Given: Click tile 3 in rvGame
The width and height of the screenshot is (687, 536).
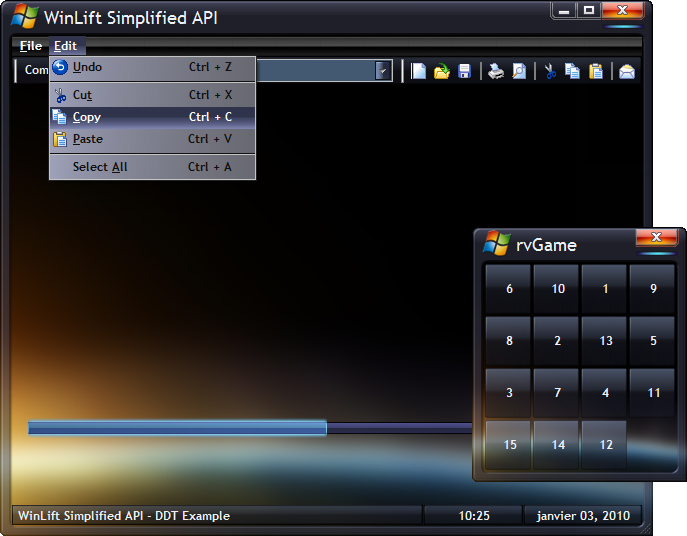Looking at the screenshot, I should pyautogui.click(x=508, y=393).
